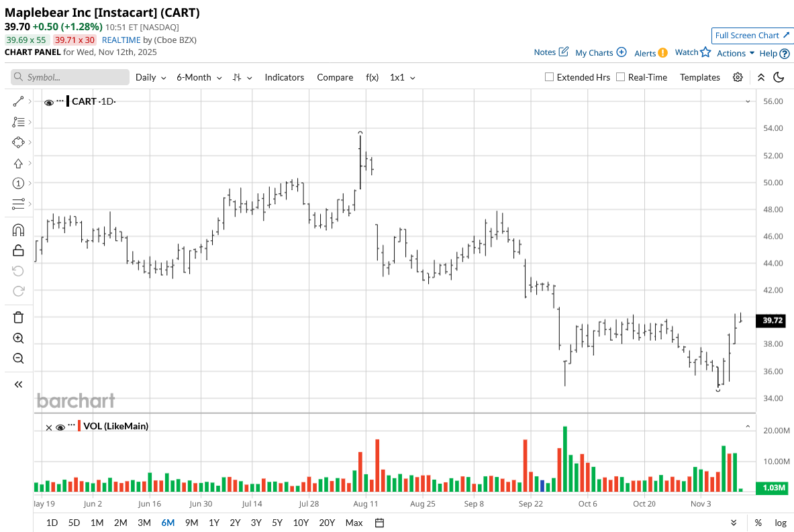Click the 39.72 current price label
Screen dimensions: 794x532
point(771,321)
